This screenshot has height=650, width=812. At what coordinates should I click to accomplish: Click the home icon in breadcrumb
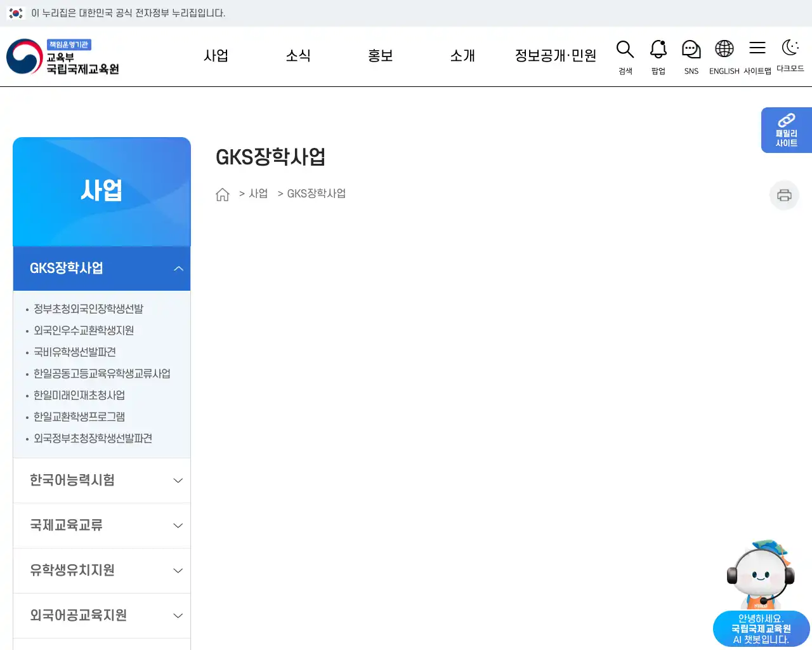point(223,194)
